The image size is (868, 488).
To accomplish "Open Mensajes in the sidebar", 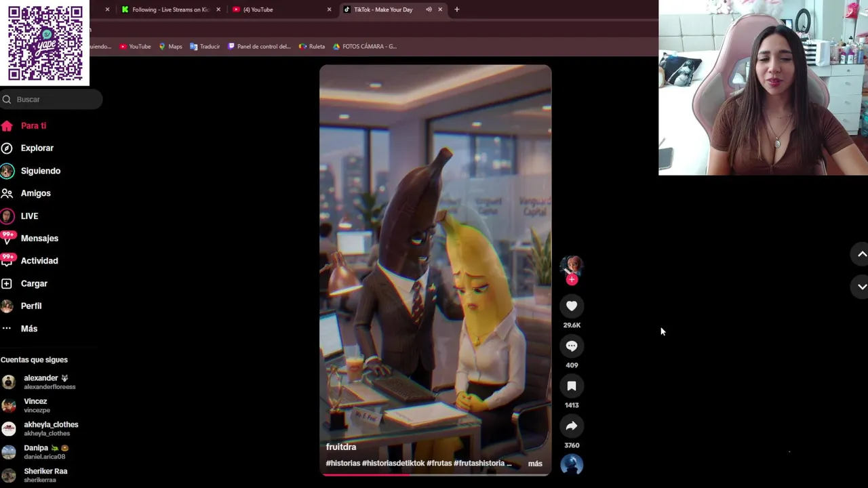I will pos(39,239).
